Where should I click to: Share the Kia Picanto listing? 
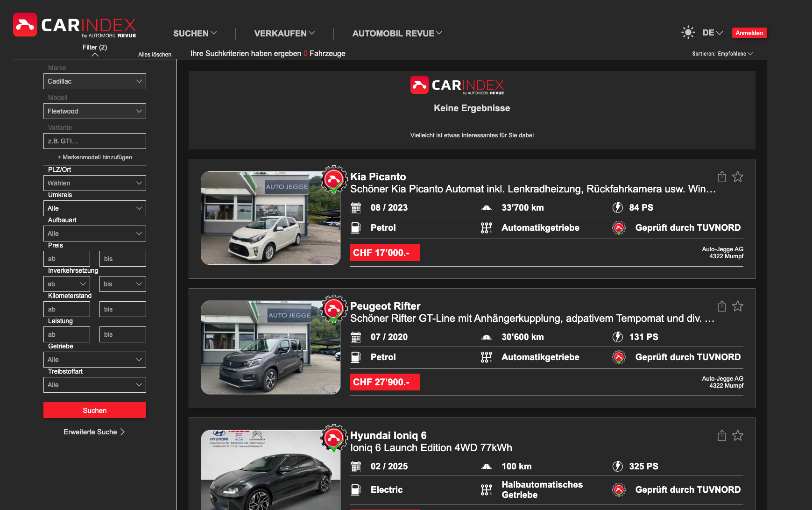[722, 177]
